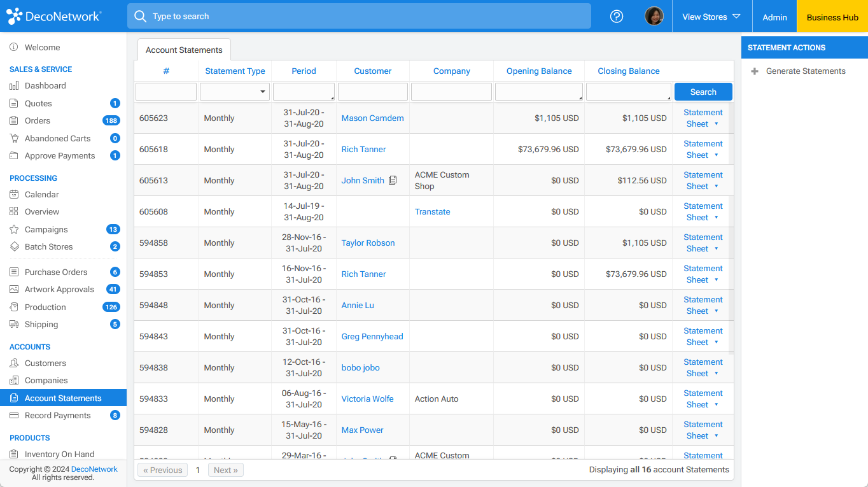Click the copy icon beside John Smith
The width and height of the screenshot is (868, 487).
393,181
